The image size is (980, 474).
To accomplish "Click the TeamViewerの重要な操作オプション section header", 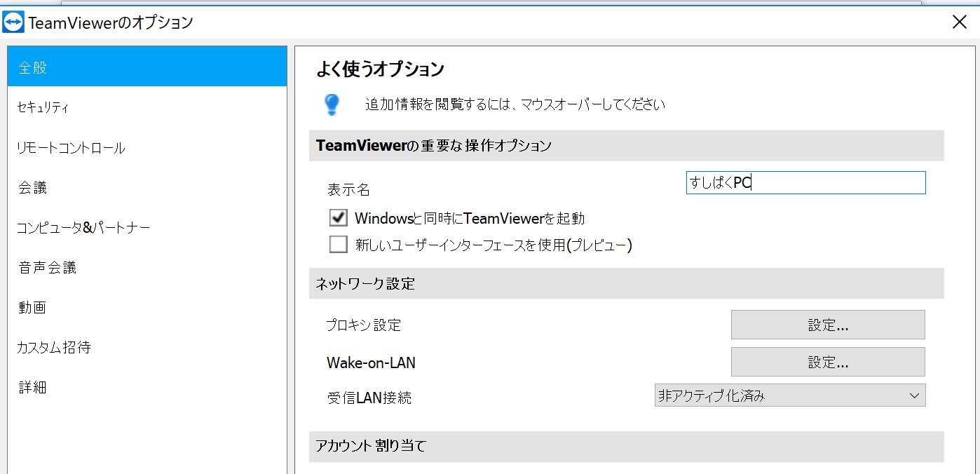I will (x=626, y=146).
